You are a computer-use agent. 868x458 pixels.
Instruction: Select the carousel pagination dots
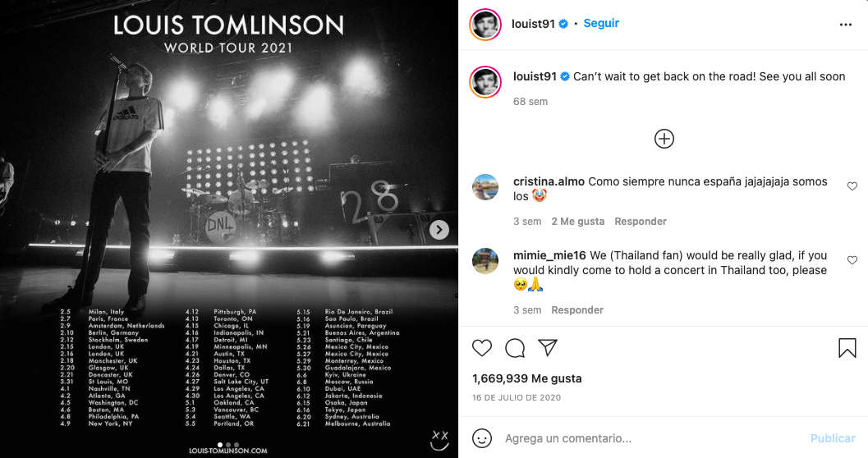click(229, 444)
